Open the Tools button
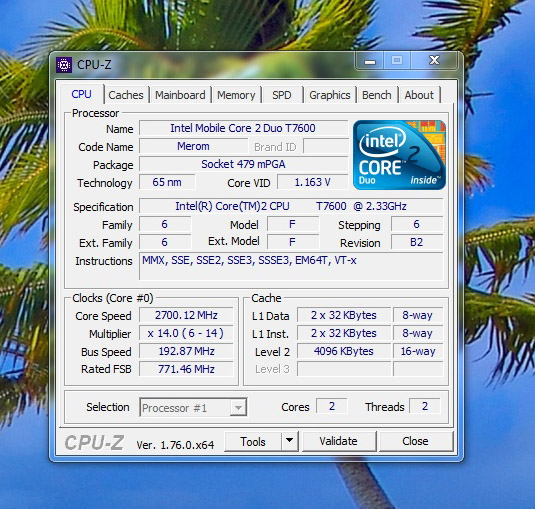 (253, 441)
